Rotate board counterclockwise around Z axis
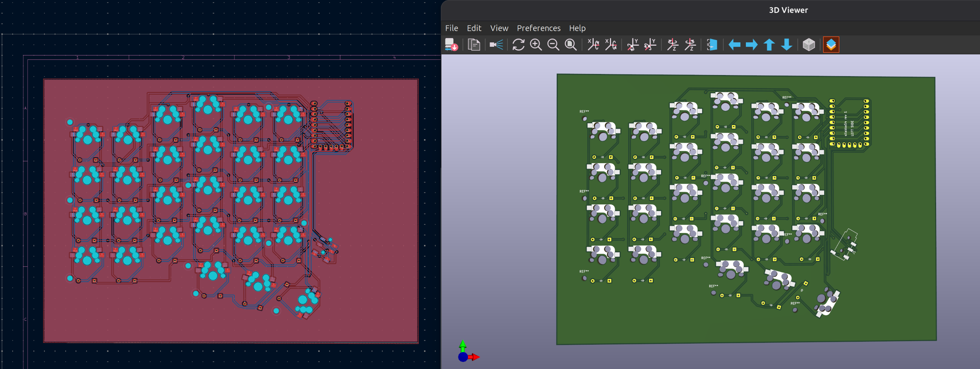 [690, 45]
